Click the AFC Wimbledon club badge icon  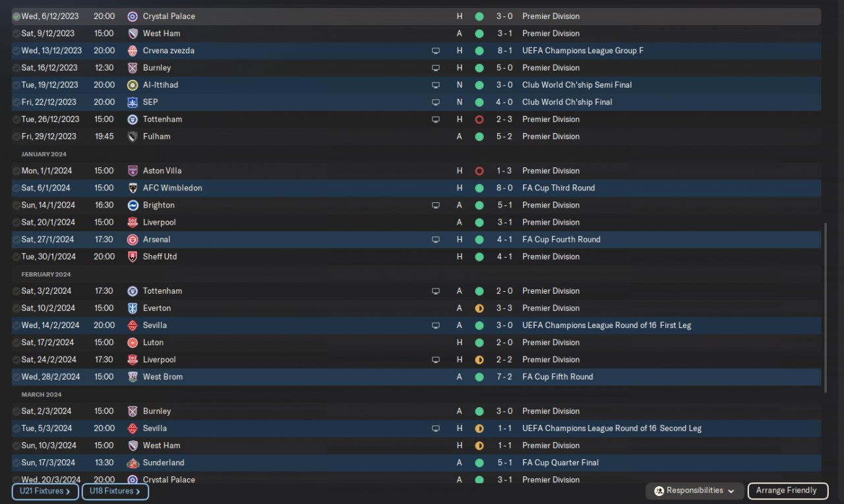click(133, 188)
